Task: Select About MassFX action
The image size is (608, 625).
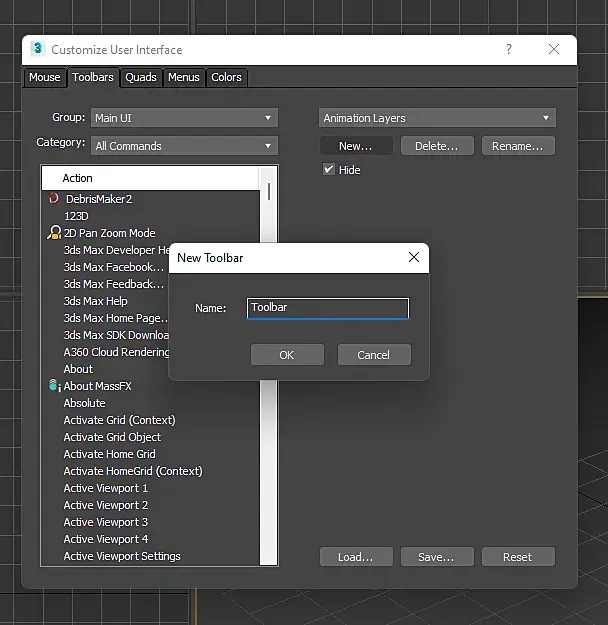Action: click(x=98, y=386)
